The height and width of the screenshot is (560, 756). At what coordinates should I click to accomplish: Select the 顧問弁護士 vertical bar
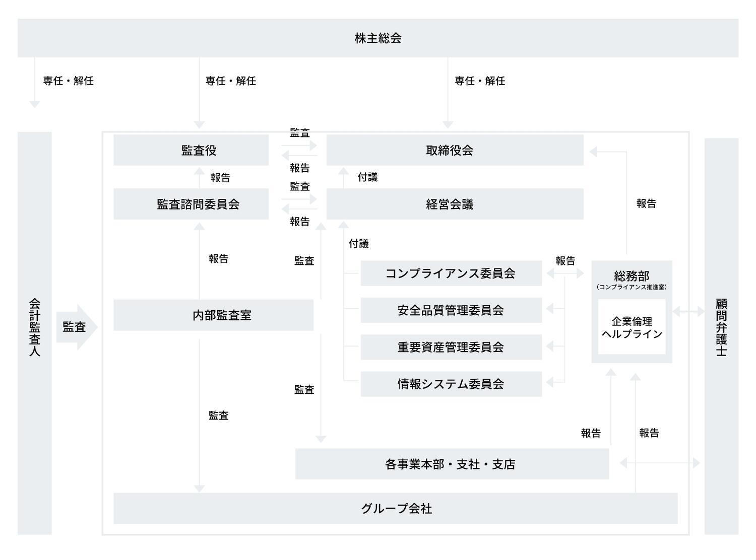pyautogui.click(x=721, y=336)
